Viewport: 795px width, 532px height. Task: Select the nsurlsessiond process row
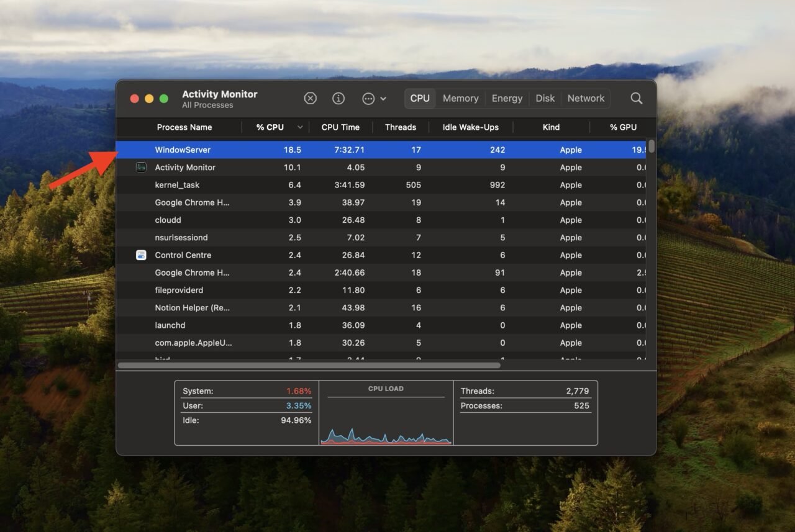coord(381,237)
